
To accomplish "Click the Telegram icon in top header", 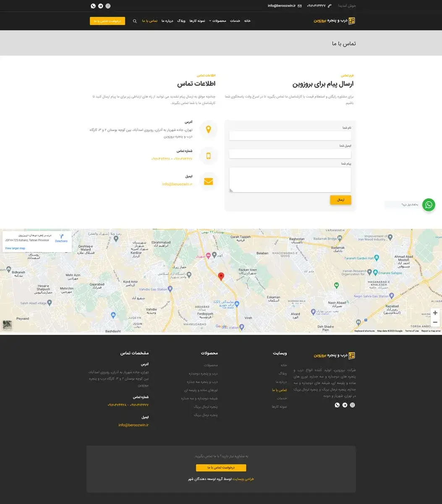I will click(x=100, y=6).
